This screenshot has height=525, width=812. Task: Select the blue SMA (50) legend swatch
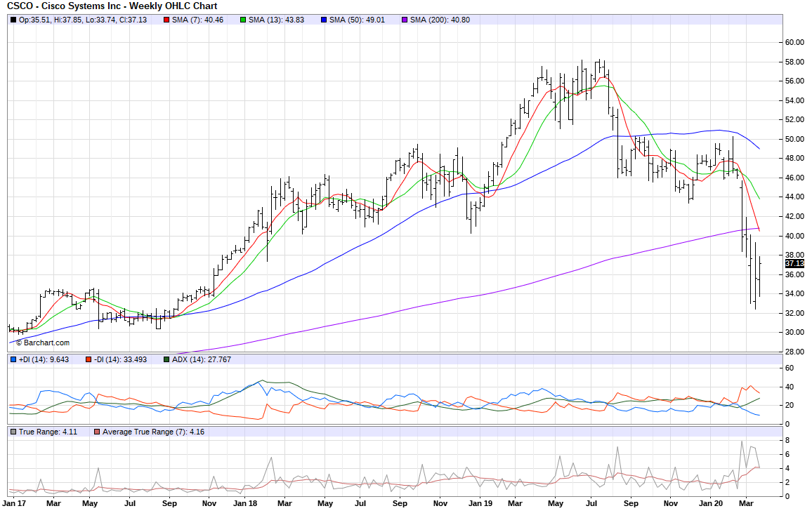pyautogui.click(x=325, y=20)
